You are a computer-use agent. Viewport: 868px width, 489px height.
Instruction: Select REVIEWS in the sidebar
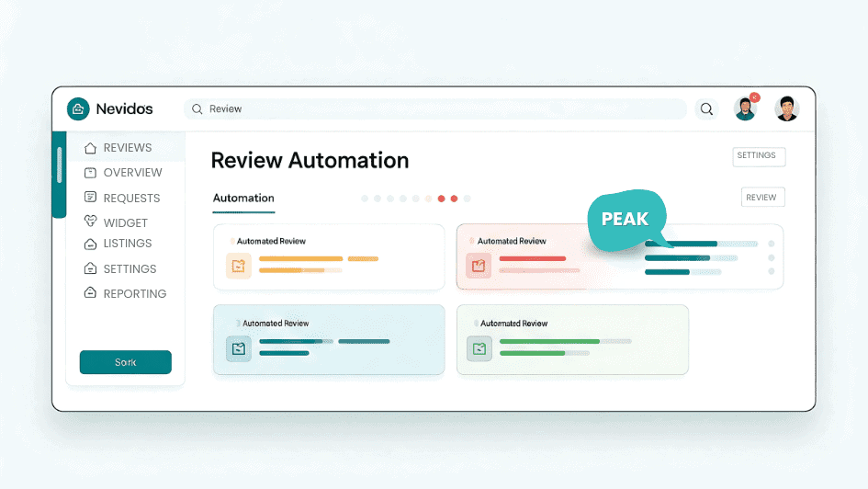click(x=128, y=148)
